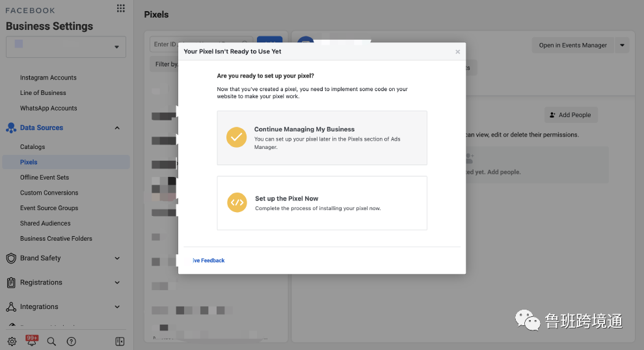
Task: Open Offline Event Sets
Action: [x=44, y=178]
